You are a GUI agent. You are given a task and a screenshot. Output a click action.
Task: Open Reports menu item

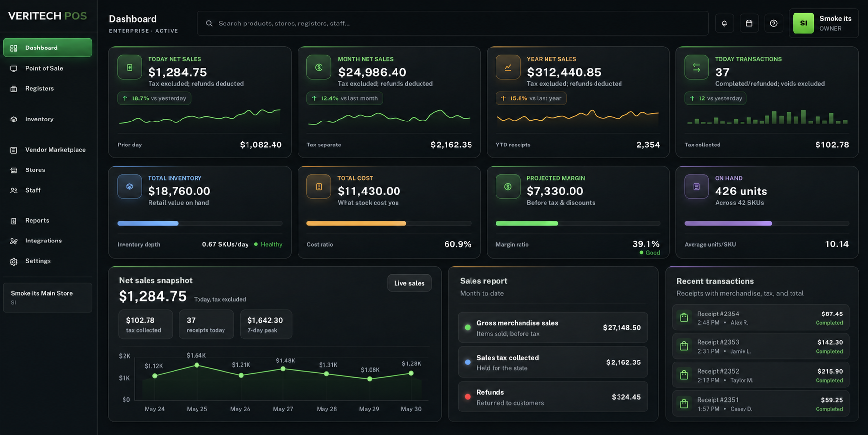[x=48, y=220]
